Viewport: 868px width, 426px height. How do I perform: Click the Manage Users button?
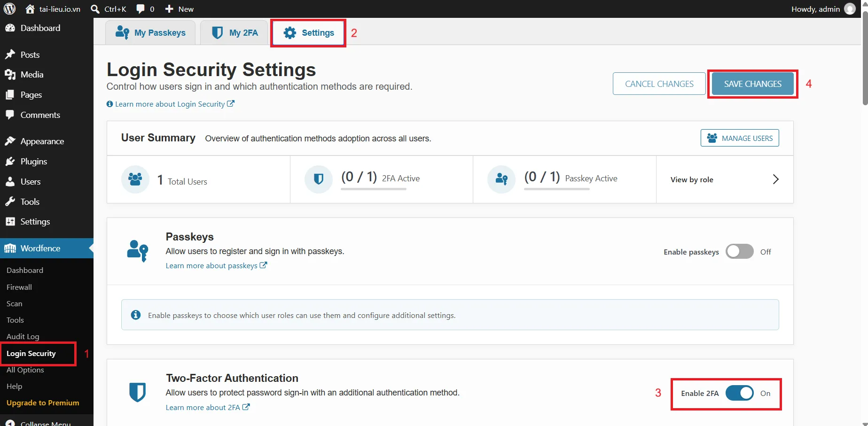[x=740, y=138]
